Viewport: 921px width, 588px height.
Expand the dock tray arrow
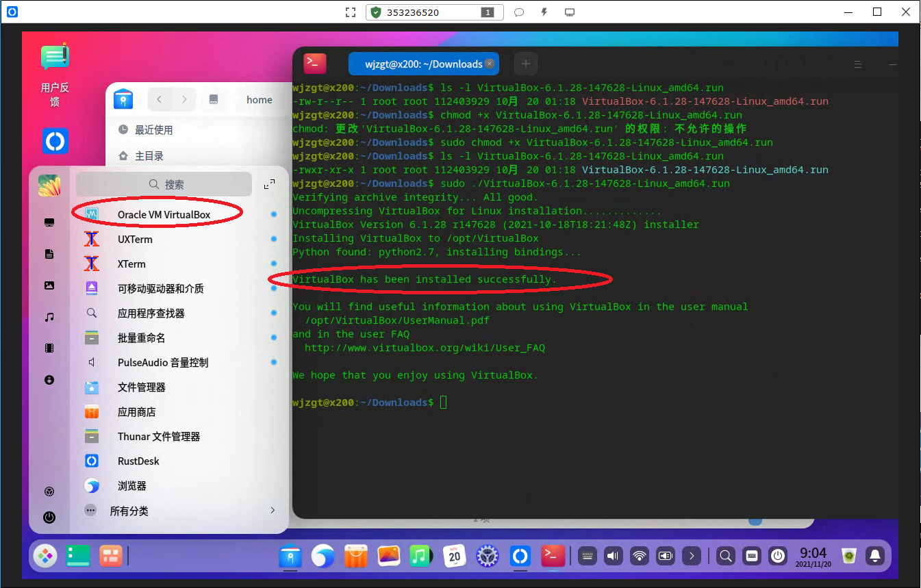(692, 556)
